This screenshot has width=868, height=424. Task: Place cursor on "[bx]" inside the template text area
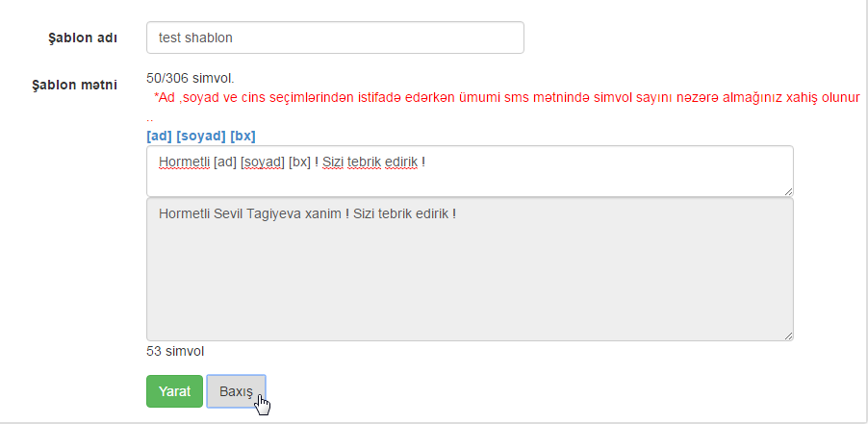pos(299,162)
